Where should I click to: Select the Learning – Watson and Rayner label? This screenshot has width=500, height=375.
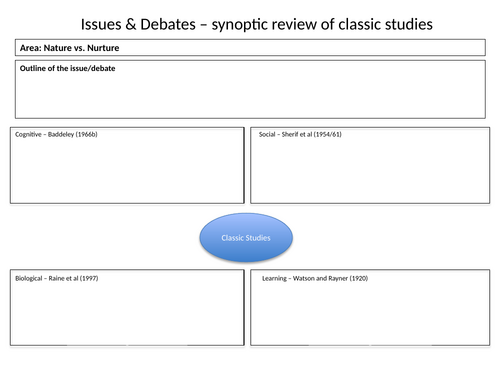click(315, 278)
